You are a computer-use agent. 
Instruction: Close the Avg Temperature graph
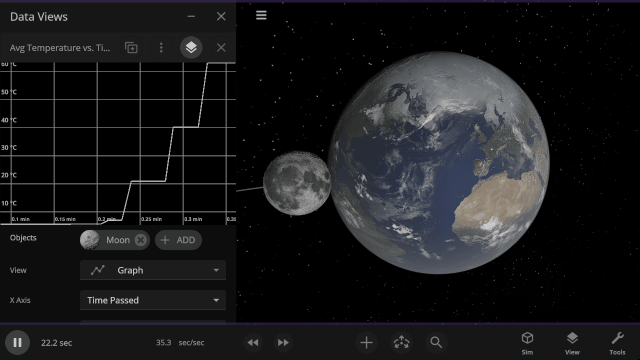coord(221,48)
